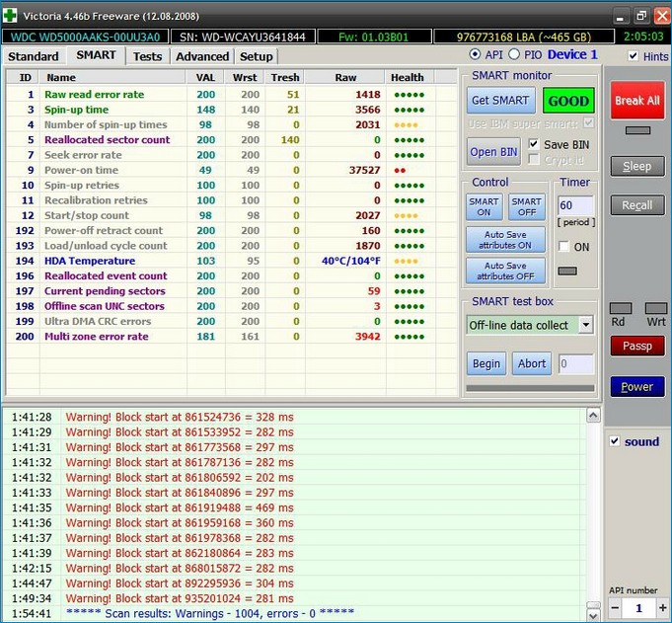Image resolution: width=672 pixels, height=623 pixels.
Task: Click the blue Power button
Action: coord(636,387)
